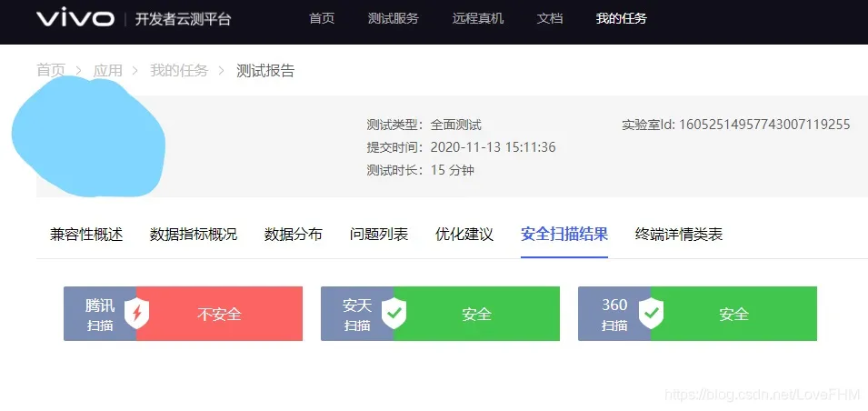
Task: Go to 首页 in the breadcrumb
Action: pos(51,70)
